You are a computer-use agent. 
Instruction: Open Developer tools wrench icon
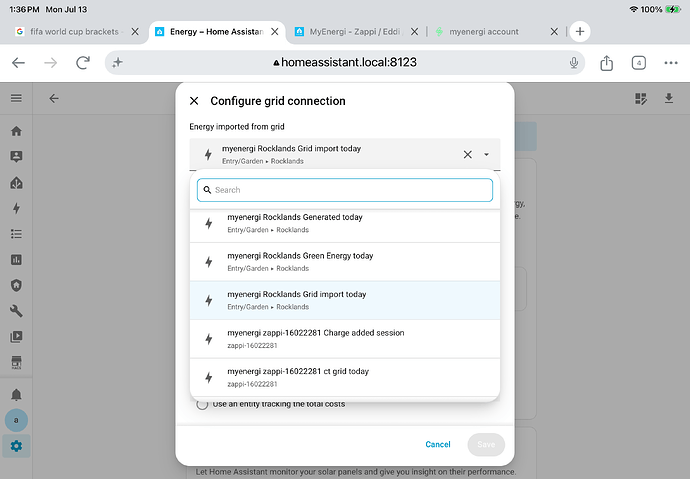point(16,311)
